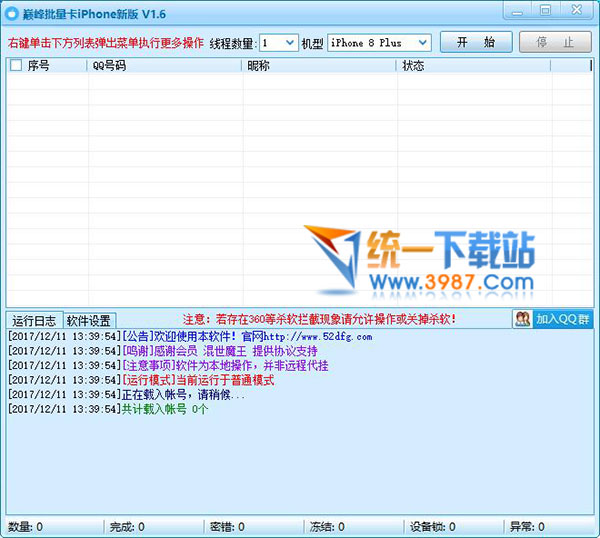600x538 pixels.
Task: Click the app icon in the title bar
Action: click(11, 14)
